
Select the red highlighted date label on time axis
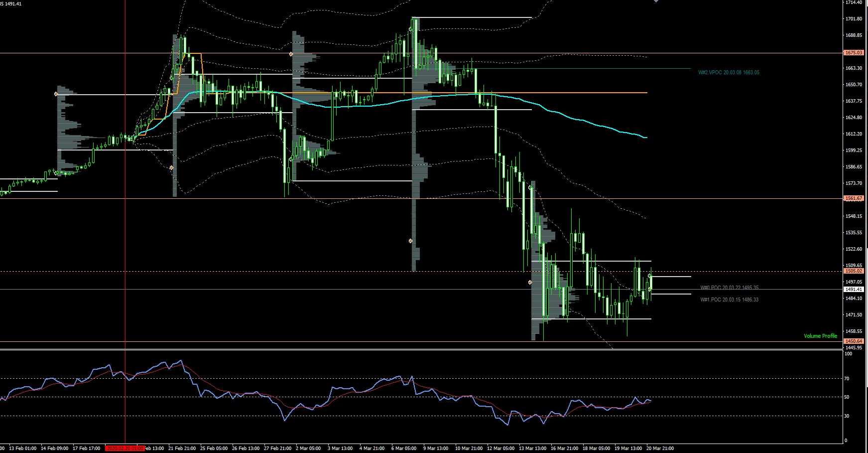(124, 448)
